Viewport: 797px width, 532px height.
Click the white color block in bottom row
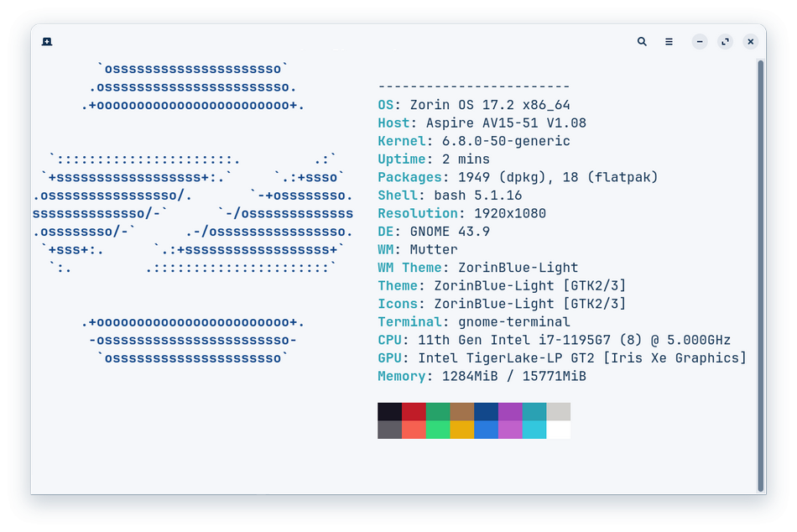pyautogui.click(x=558, y=430)
